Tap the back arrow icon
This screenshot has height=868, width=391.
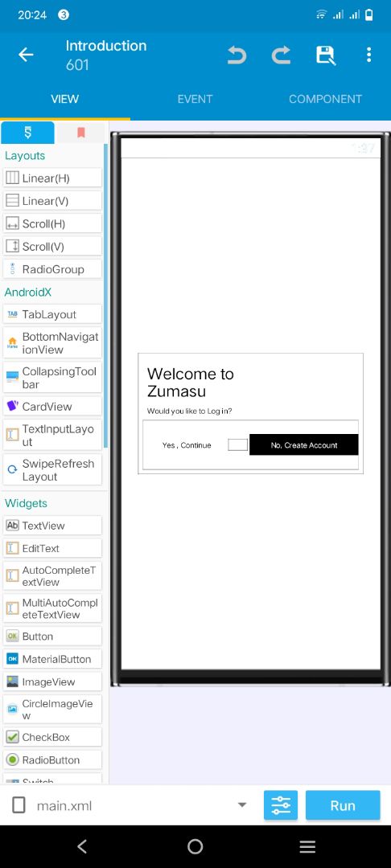click(x=26, y=55)
